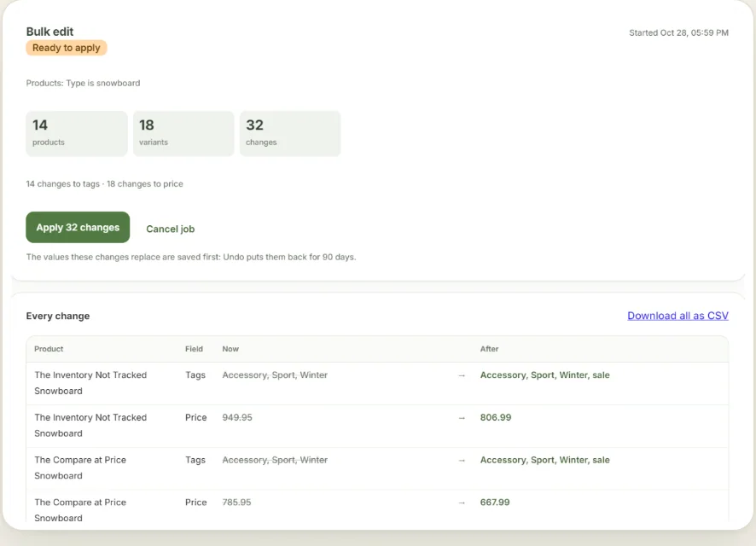Click the Undo note about 90 days

[191, 257]
